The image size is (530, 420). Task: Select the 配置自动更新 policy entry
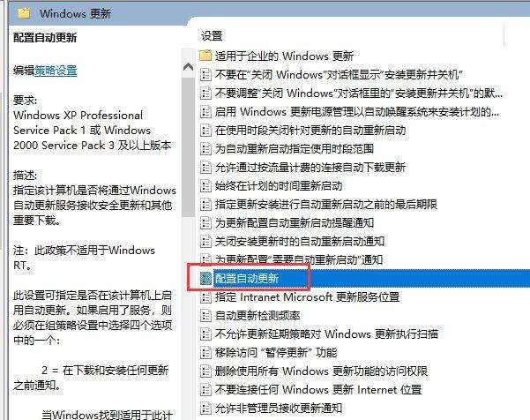247,278
